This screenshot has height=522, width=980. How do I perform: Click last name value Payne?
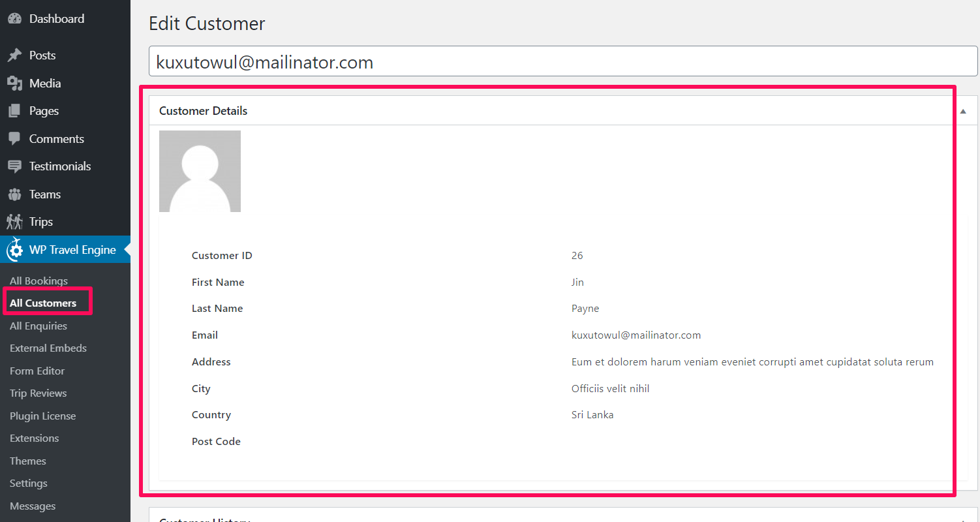(585, 309)
